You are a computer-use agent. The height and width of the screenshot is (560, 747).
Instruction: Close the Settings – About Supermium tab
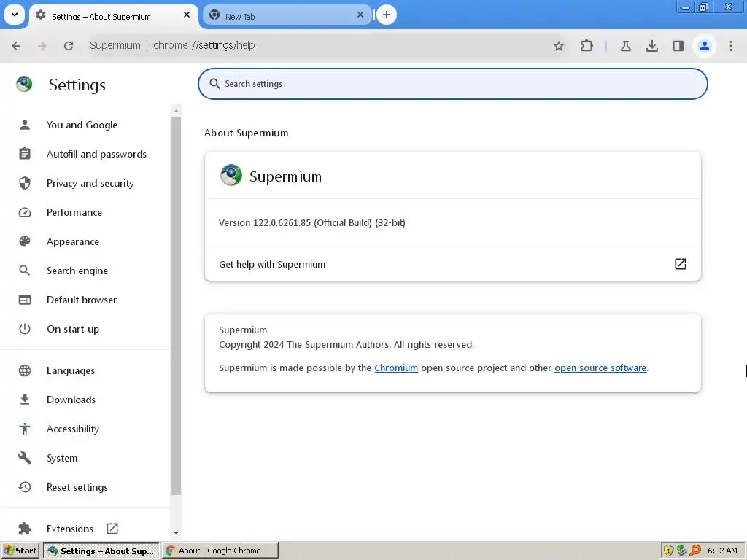pyautogui.click(x=187, y=15)
